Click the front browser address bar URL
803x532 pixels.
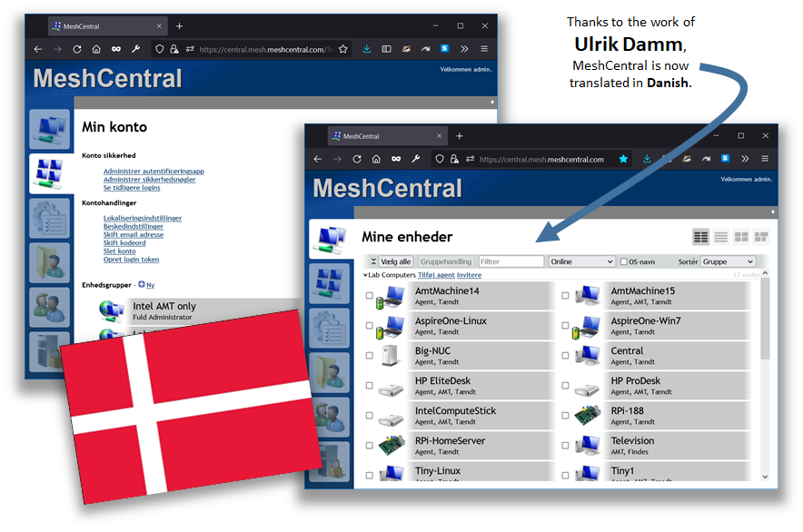[541, 159]
